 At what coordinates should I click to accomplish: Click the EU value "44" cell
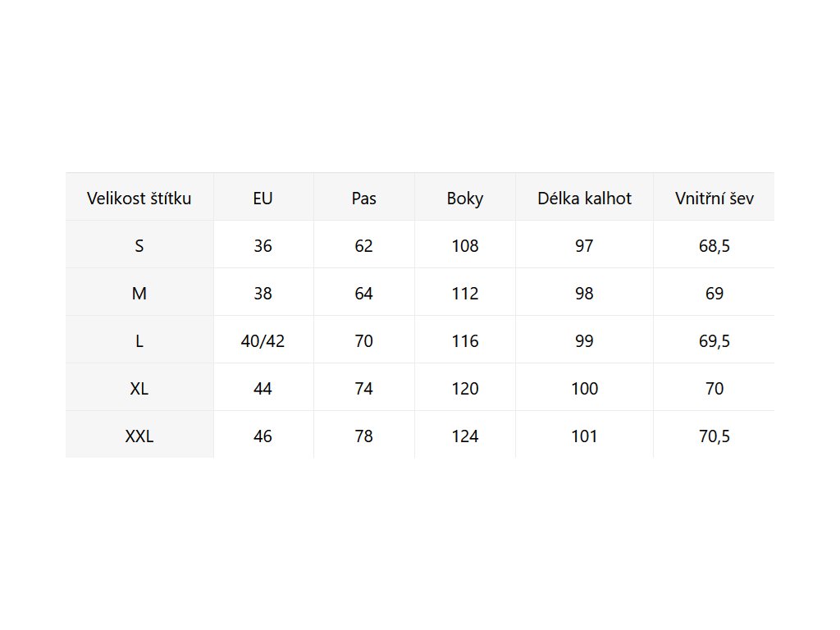pos(263,389)
